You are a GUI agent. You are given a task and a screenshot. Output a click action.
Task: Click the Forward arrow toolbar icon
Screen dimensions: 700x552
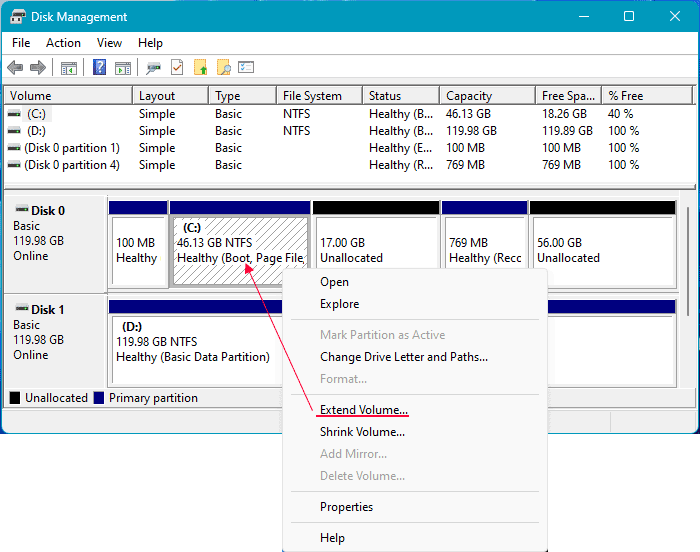pos(38,68)
